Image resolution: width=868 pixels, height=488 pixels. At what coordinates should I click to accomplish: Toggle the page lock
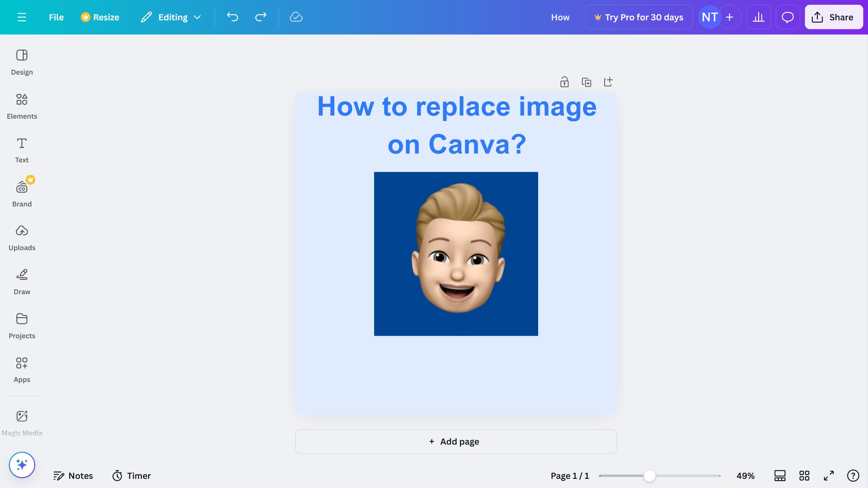(x=564, y=82)
